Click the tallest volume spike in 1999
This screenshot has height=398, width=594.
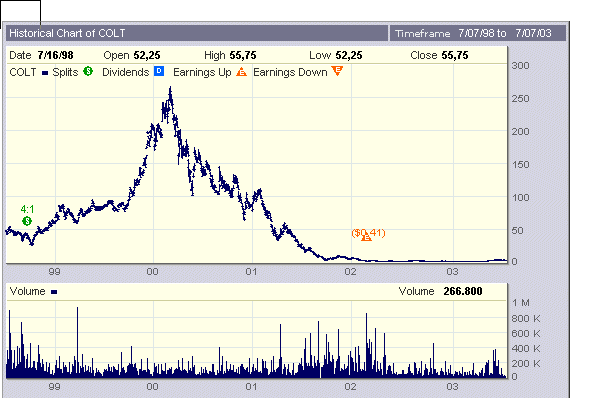(x=77, y=341)
